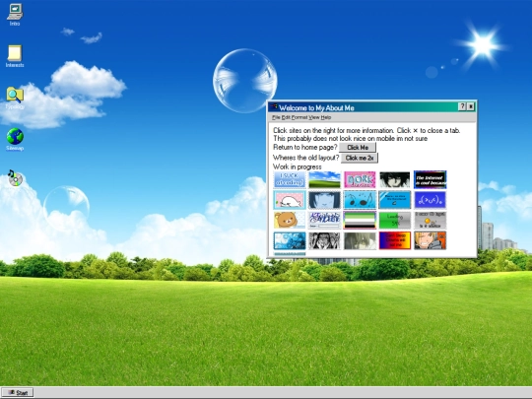The image size is (532, 399).
Task: Click the grey stamp with orange ball
Action: click(x=431, y=221)
